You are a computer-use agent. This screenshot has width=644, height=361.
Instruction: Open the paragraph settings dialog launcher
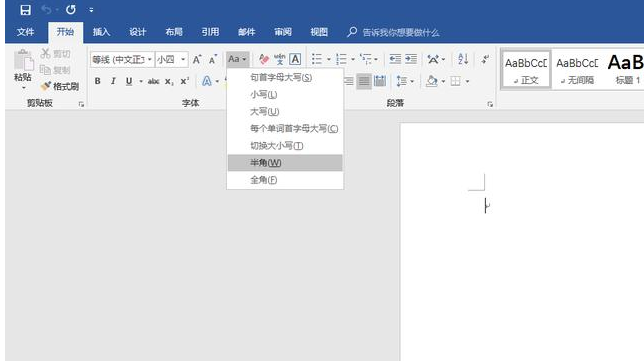click(490, 104)
